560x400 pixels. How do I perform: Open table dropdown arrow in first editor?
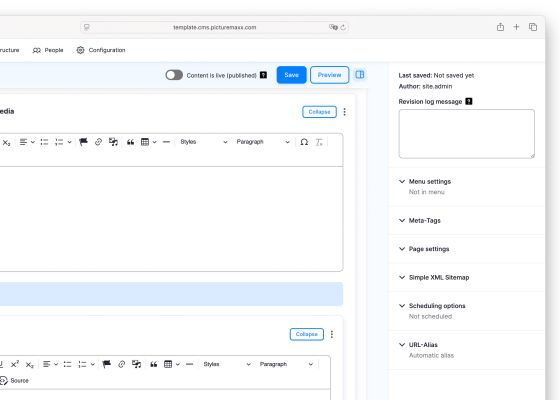154,142
